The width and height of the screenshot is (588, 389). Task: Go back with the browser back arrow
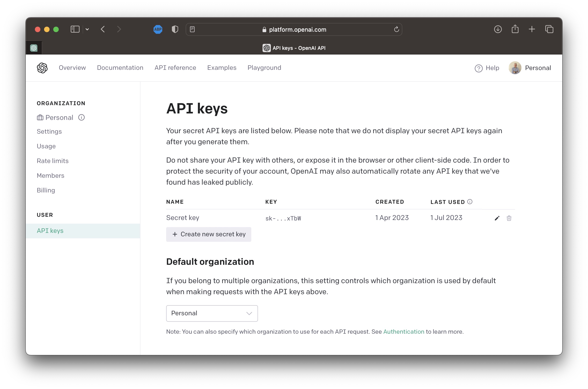[x=103, y=29]
